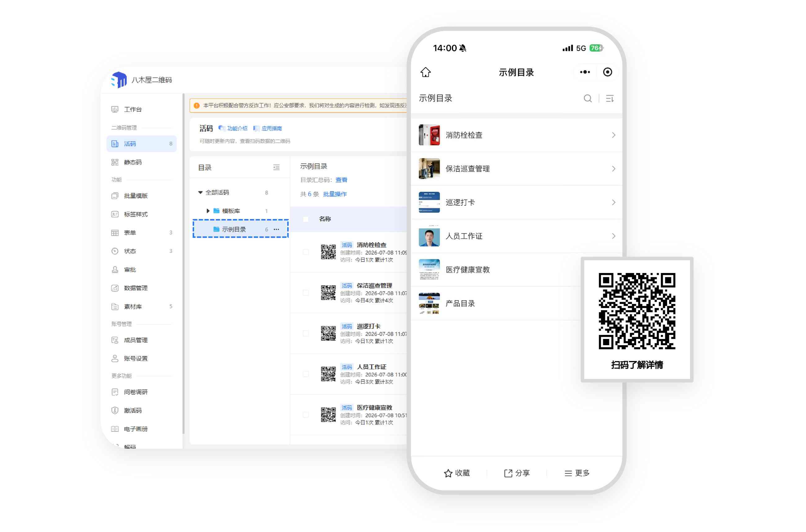806x532 pixels.
Task: Click the 八木屋二维码 logo icon
Action: [x=119, y=80]
